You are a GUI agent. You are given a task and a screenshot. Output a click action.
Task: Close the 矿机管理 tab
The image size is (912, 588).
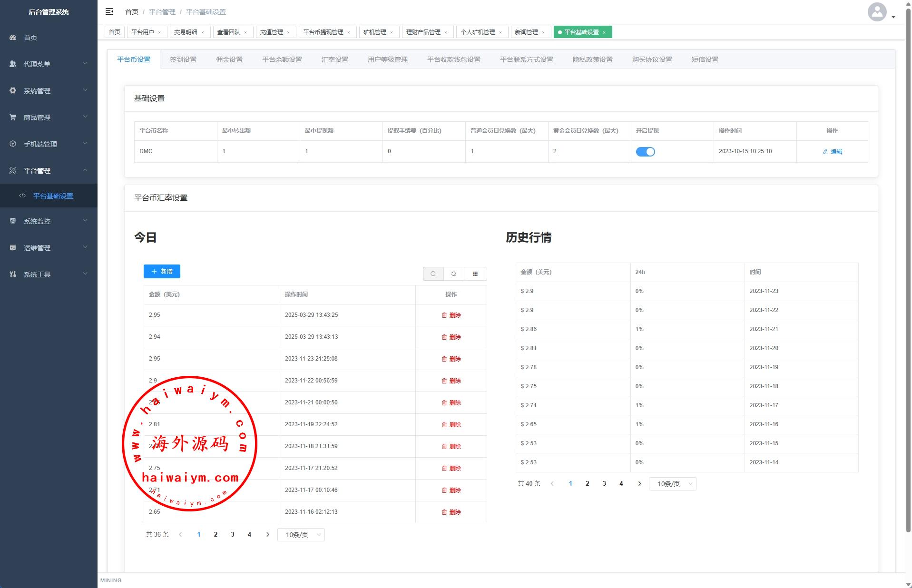coord(392,32)
